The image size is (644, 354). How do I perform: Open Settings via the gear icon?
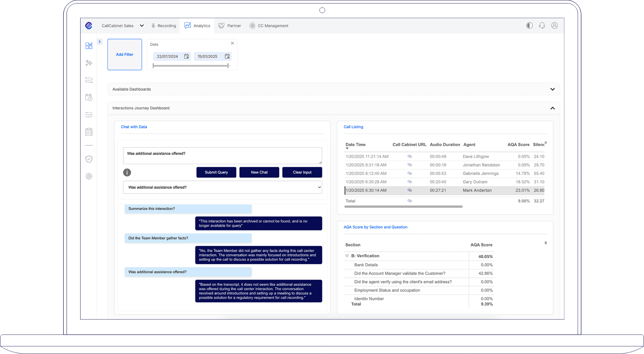pos(89,176)
